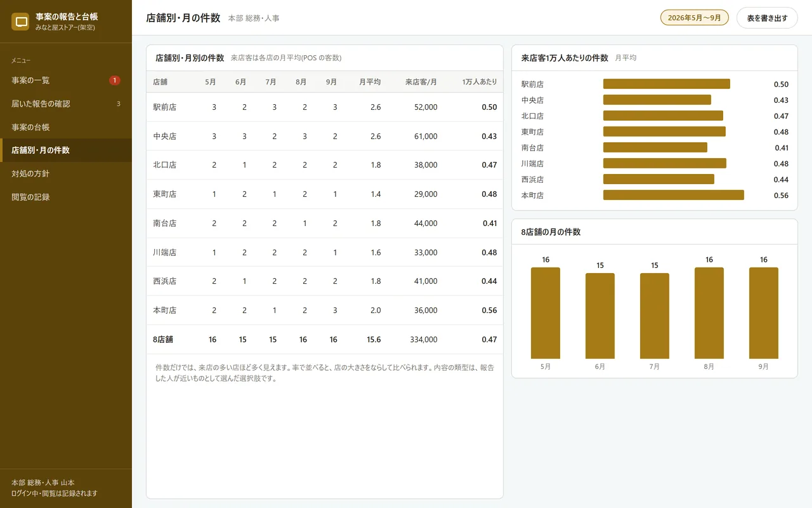Click the 来店客1万人あたりの件数 panel title
This screenshot has width=812, height=508.
(565, 58)
